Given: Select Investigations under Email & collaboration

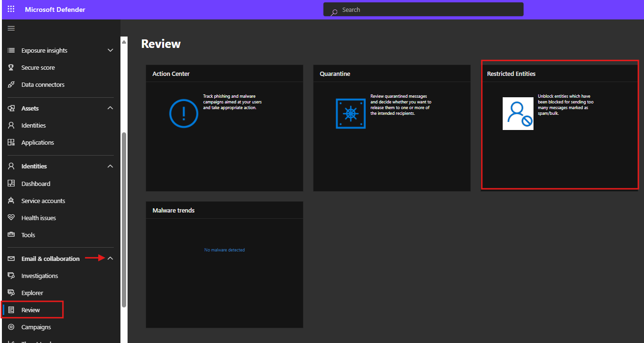Looking at the screenshot, I should (x=39, y=276).
